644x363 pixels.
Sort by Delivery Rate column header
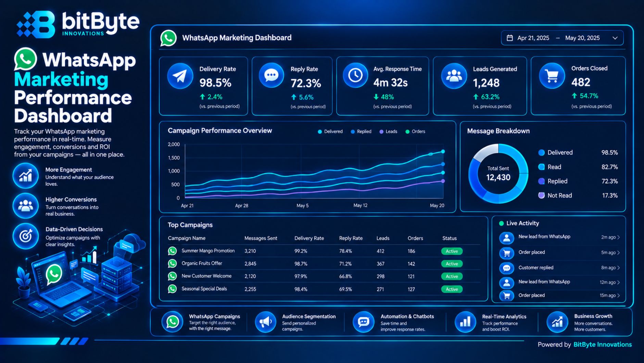[x=309, y=238]
